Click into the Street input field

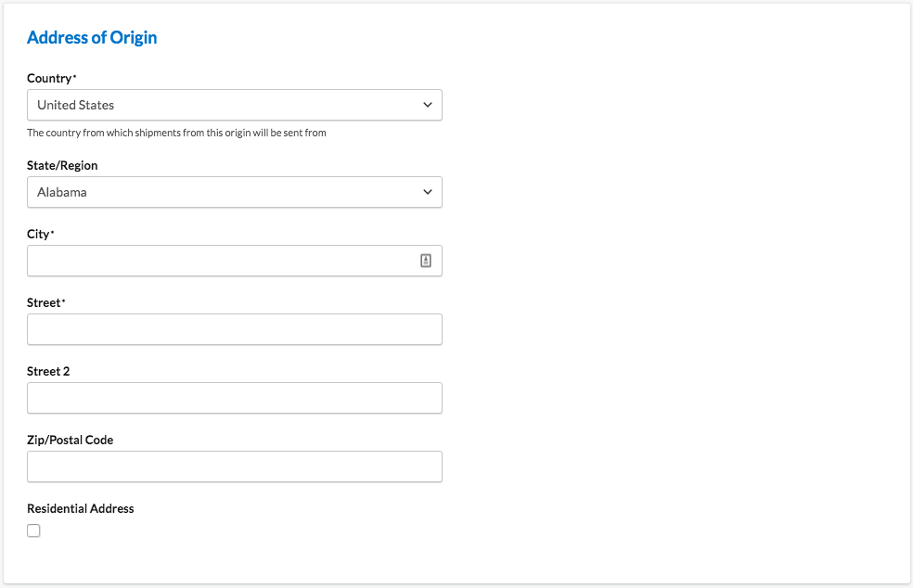tap(234, 329)
